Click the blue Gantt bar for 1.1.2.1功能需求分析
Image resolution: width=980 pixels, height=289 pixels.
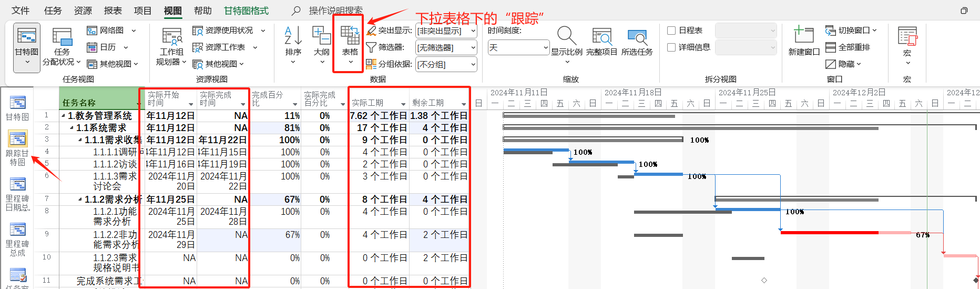(x=748, y=210)
